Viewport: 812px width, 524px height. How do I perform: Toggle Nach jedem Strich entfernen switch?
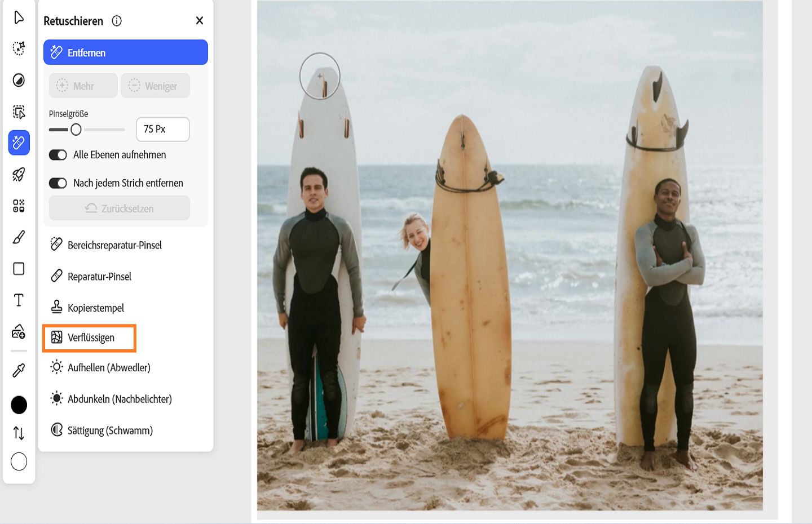pyautogui.click(x=58, y=183)
